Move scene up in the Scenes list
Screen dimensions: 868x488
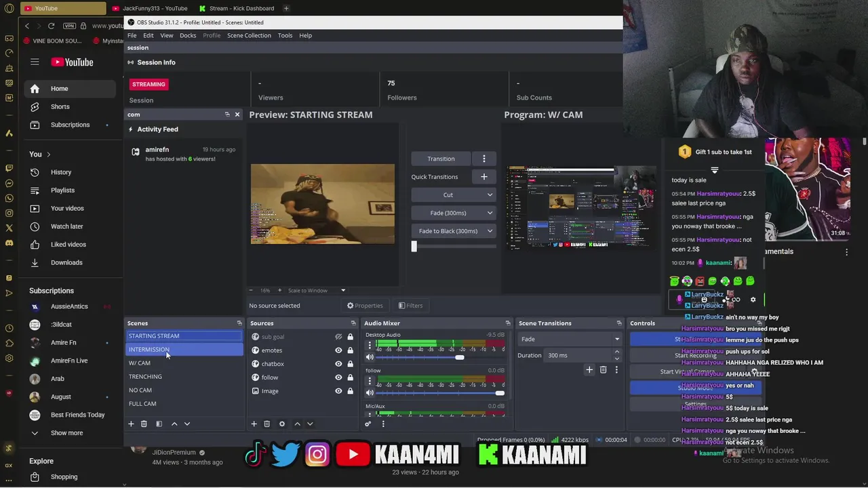click(174, 424)
